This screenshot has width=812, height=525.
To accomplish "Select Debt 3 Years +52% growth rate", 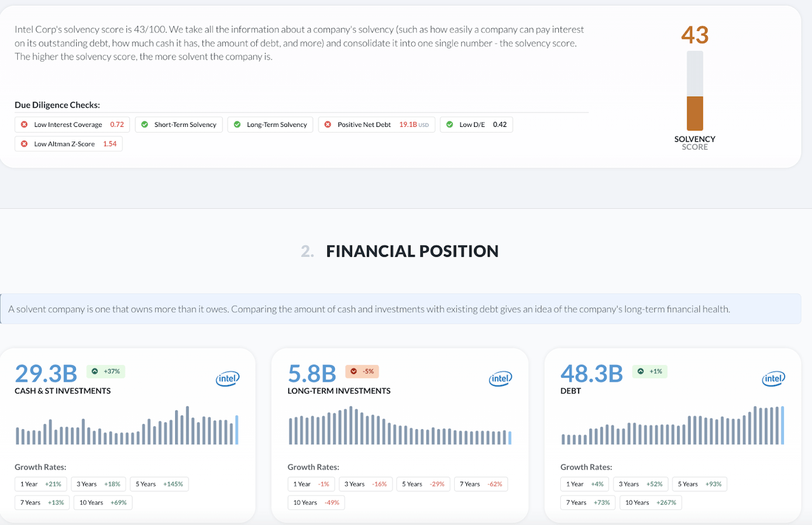I will click(641, 484).
